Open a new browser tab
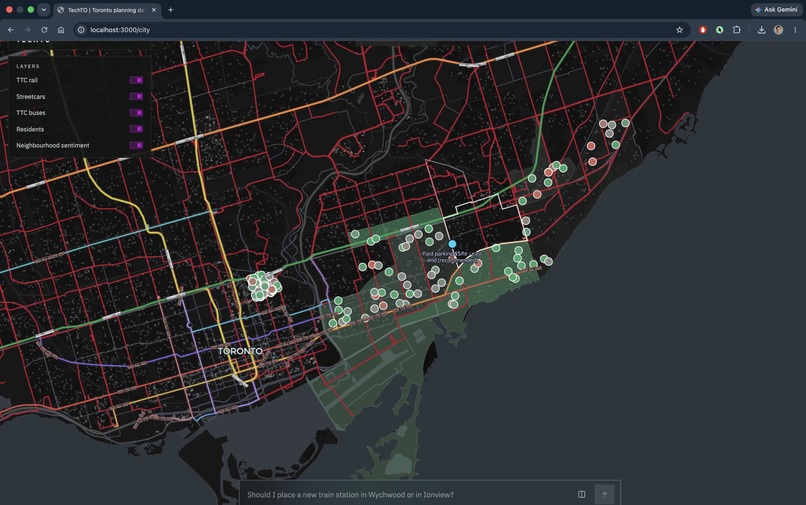This screenshot has height=505, width=806. [171, 10]
